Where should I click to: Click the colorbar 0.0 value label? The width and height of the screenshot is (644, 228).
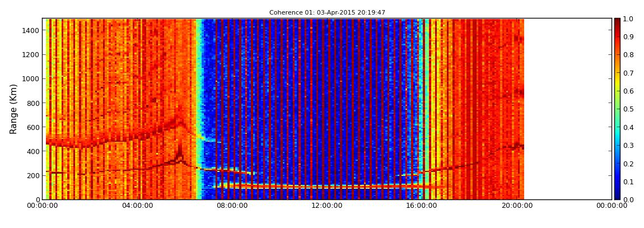click(x=628, y=199)
